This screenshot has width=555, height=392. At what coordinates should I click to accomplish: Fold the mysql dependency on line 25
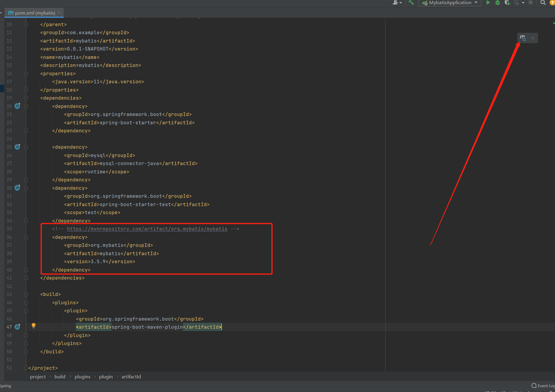[26, 147]
